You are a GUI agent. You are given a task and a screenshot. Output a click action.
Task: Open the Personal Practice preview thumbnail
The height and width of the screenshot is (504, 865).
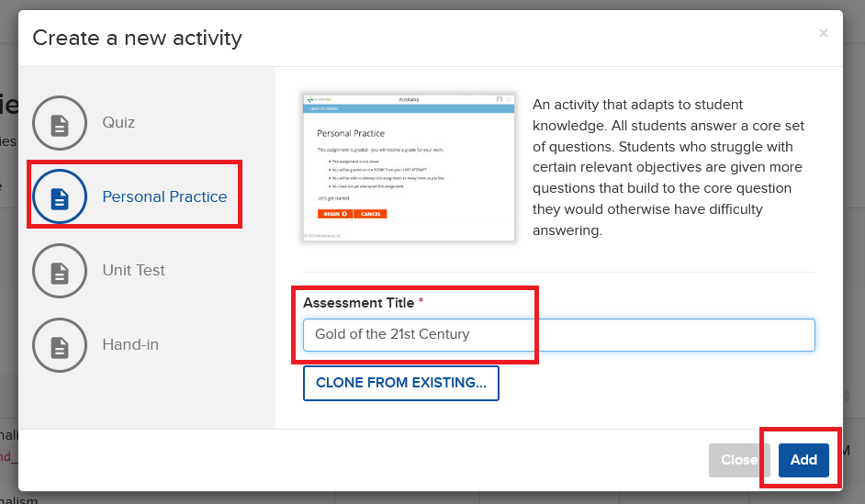pos(409,168)
